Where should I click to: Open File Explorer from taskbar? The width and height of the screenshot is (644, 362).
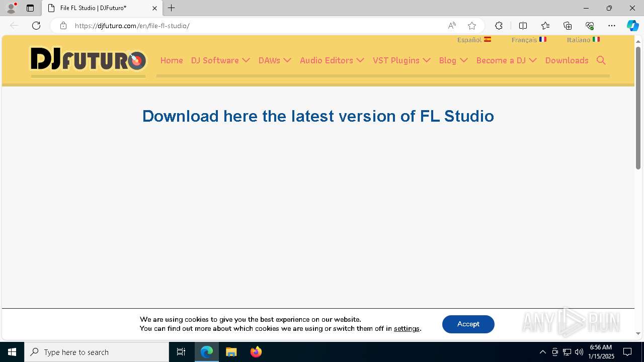click(x=231, y=352)
